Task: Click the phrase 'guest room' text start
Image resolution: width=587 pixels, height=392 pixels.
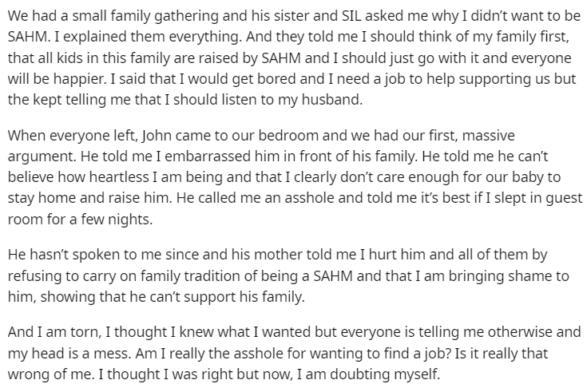Action: (565, 199)
